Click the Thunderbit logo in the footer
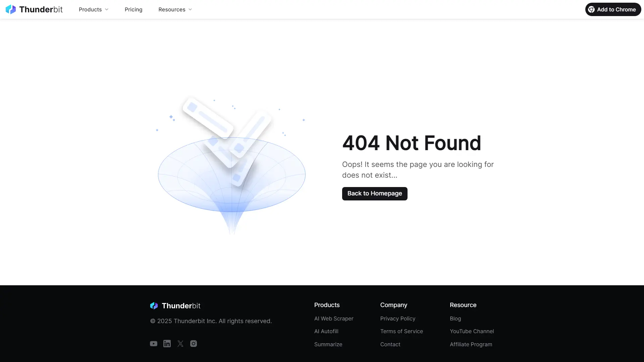 (x=175, y=306)
